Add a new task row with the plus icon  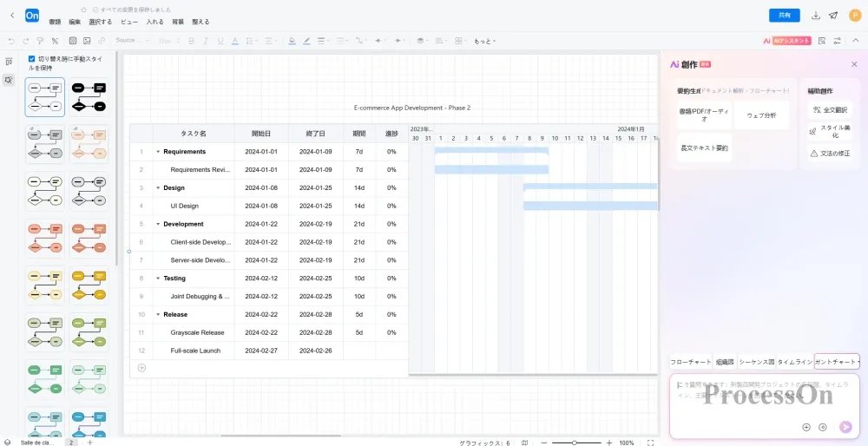(141, 368)
